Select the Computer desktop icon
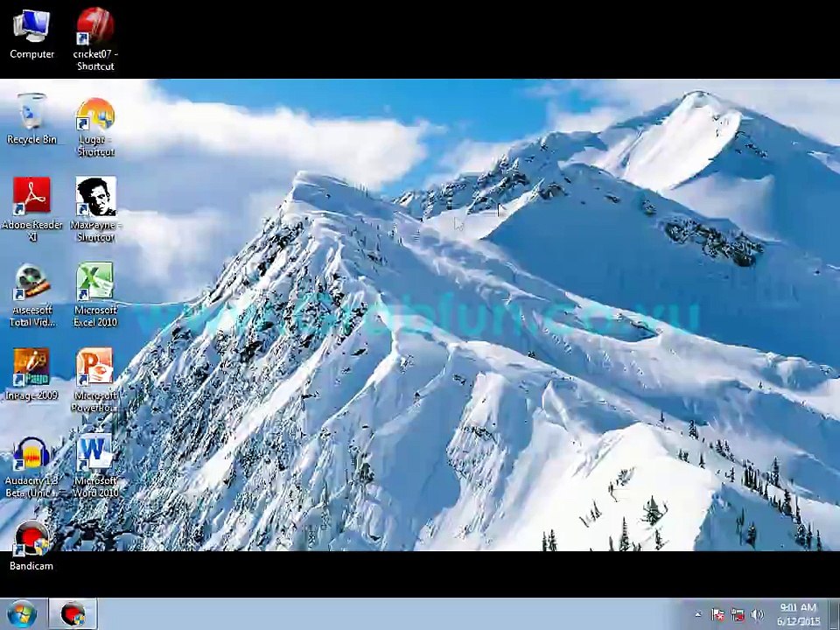840x630 pixels. (x=31, y=34)
